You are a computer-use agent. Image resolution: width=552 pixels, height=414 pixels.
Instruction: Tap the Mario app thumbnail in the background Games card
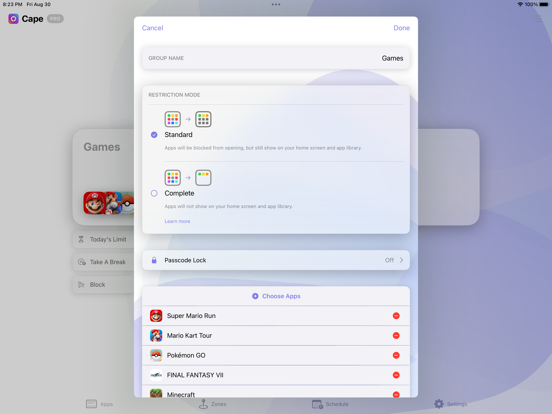click(x=94, y=203)
